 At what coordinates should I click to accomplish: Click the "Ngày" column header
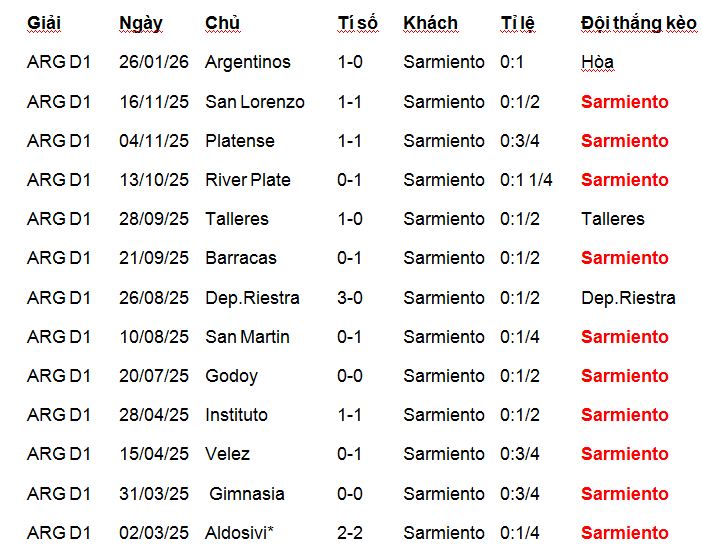[140, 23]
